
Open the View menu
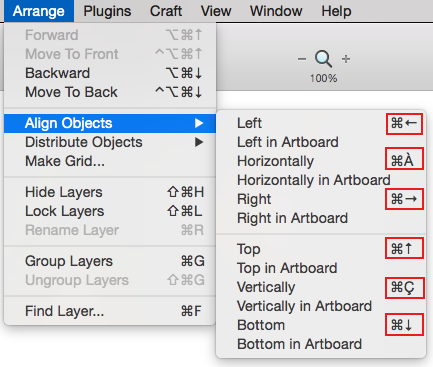click(216, 11)
